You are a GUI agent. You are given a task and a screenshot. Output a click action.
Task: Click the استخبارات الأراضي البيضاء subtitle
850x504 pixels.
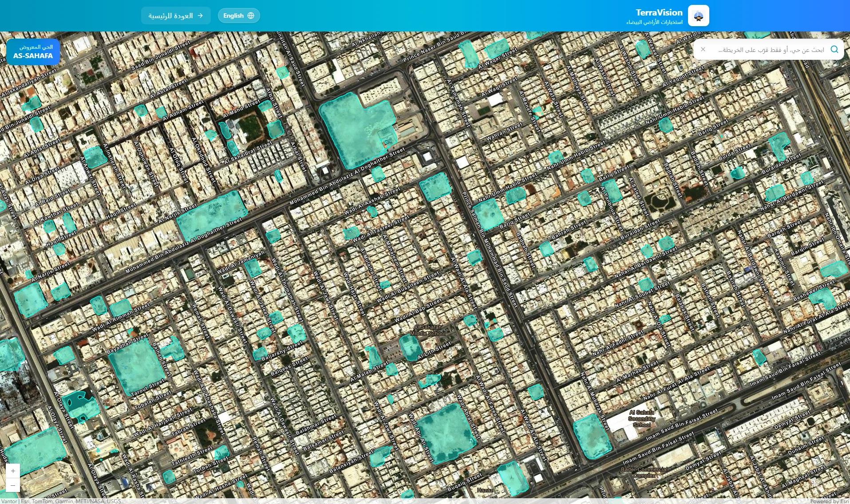655,22
